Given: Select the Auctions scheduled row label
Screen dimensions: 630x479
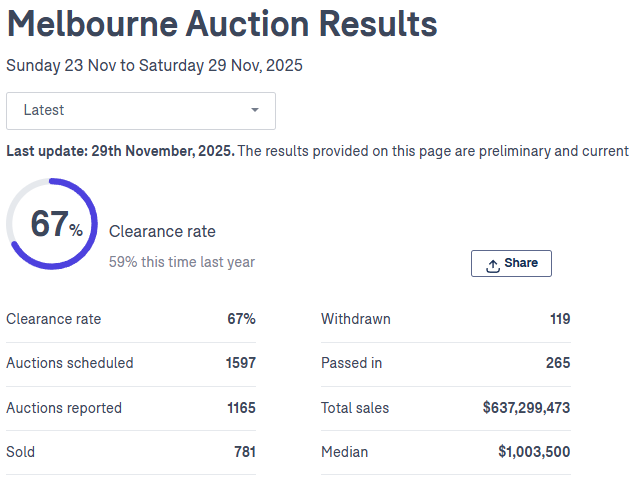Looking at the screenshot, I should [x=70, y=363].
